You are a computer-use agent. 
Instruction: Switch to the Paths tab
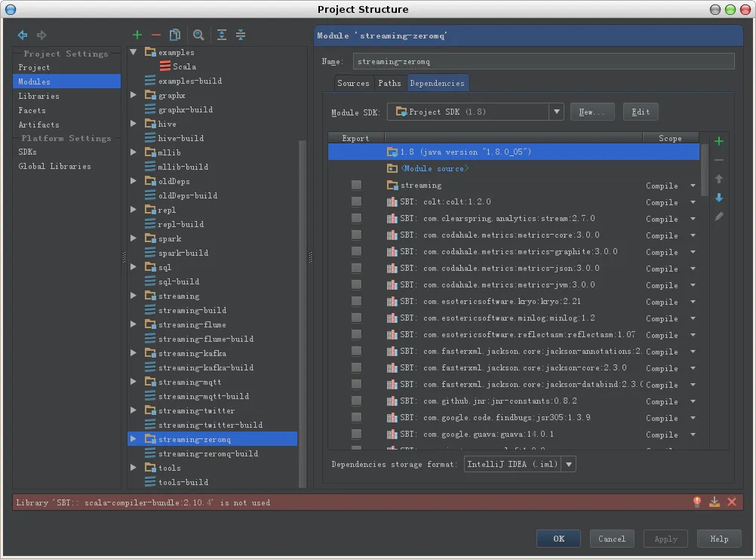click(389, 84)
